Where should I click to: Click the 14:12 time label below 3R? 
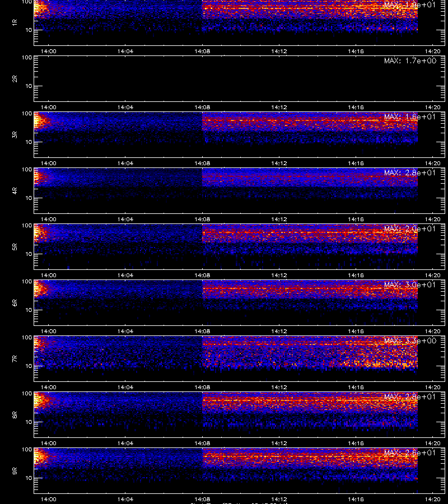click(x=279, y=164)
